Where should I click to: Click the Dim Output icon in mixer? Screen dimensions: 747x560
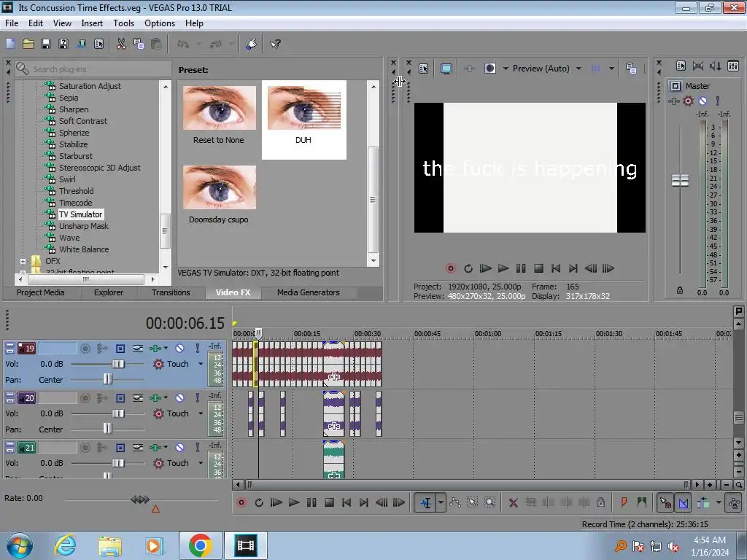(x=715, y=66)
